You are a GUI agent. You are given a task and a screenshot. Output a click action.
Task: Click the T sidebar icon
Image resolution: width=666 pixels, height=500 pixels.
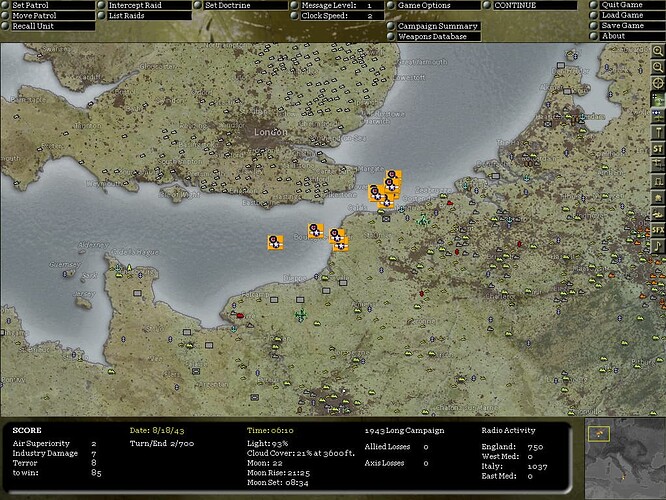coord(658,133)
